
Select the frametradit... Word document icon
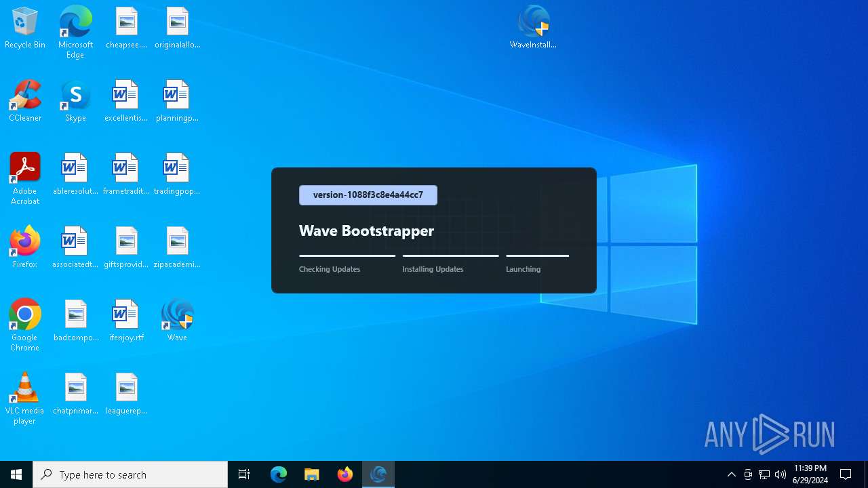[126, 174]
